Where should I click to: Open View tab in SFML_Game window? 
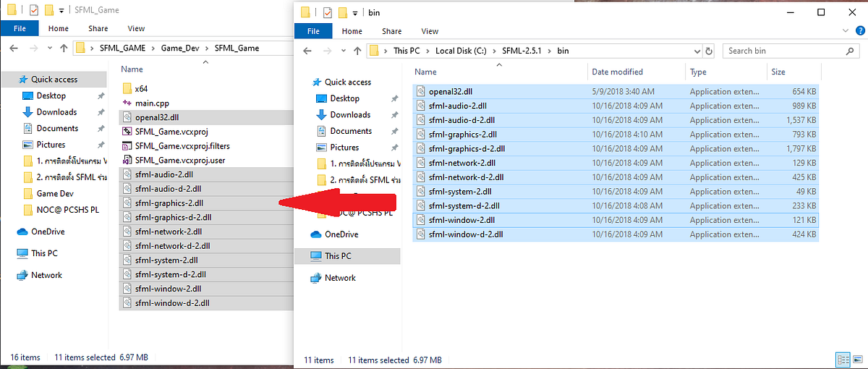(x=136, y=28)
